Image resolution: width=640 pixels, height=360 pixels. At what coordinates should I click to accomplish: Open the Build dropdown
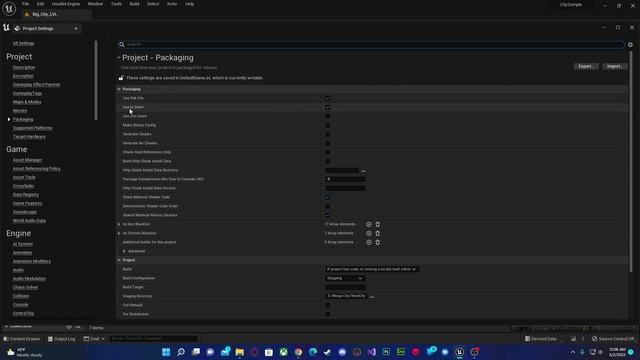[x=371, y=269]
